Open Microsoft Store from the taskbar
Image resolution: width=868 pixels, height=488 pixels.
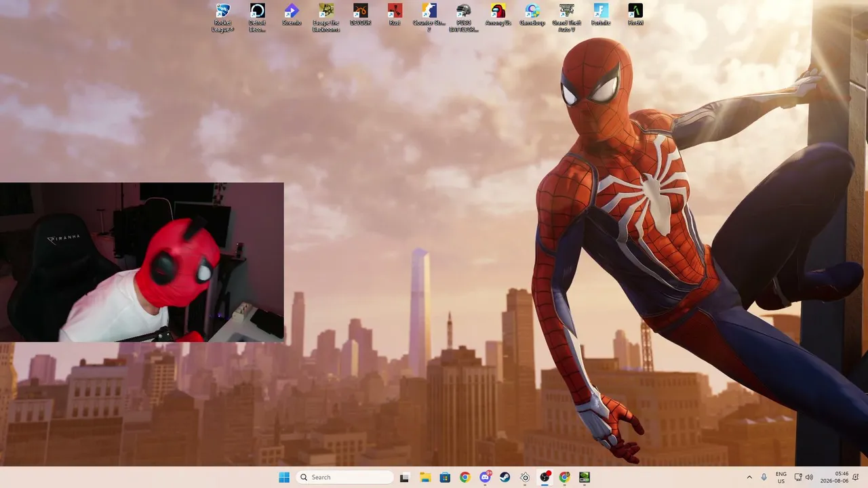(x=445, y=477)
